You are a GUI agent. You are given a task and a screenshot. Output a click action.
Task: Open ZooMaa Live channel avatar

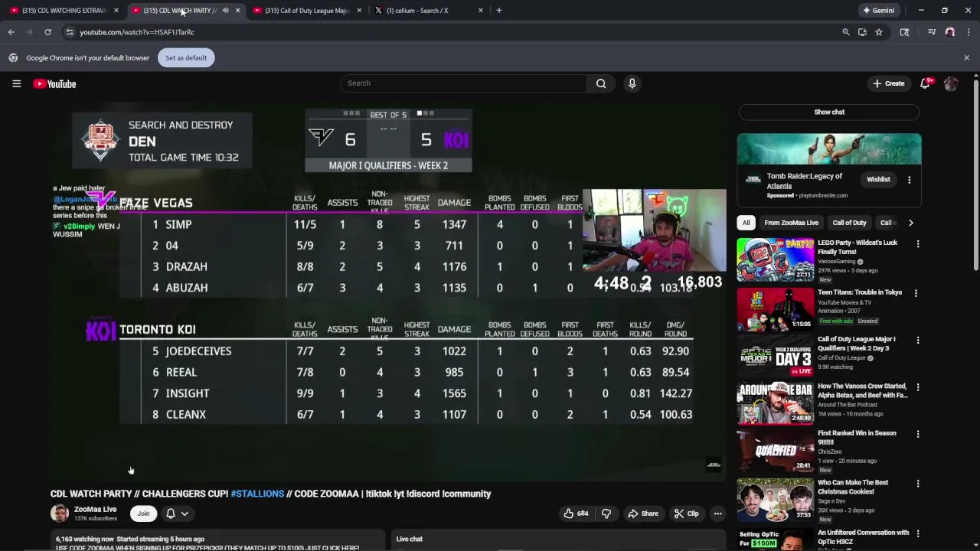click(60, 514)
